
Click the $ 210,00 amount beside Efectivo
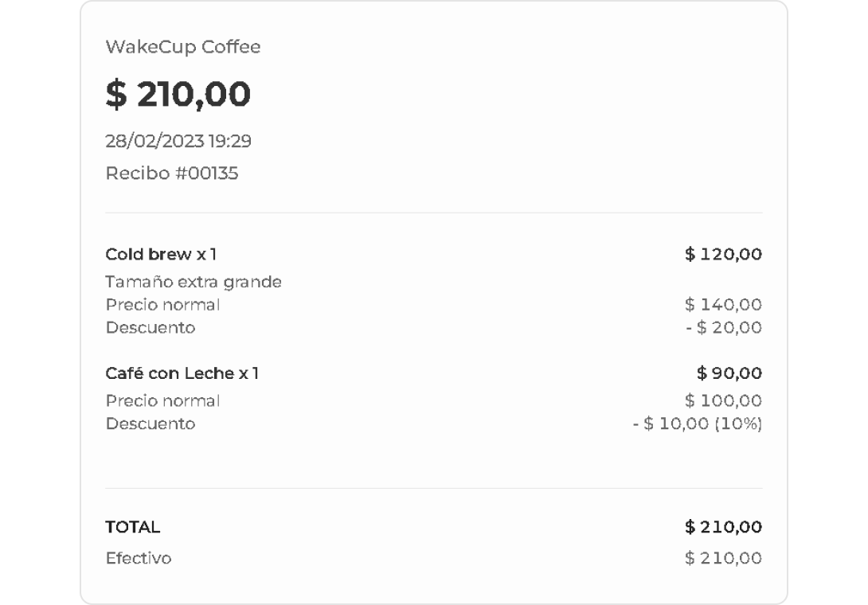click(x=723, y=559)
